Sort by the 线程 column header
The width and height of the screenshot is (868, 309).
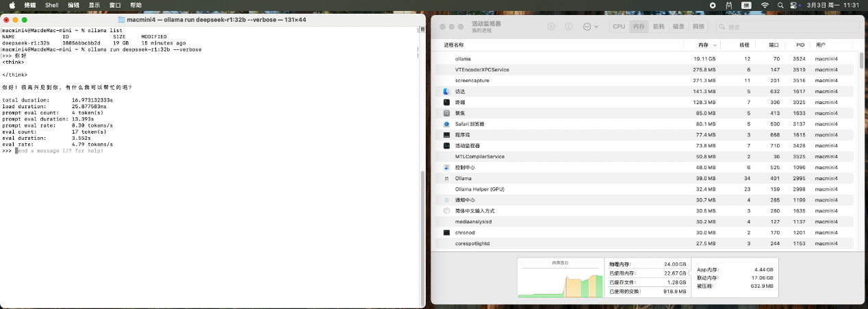(744, 45)
